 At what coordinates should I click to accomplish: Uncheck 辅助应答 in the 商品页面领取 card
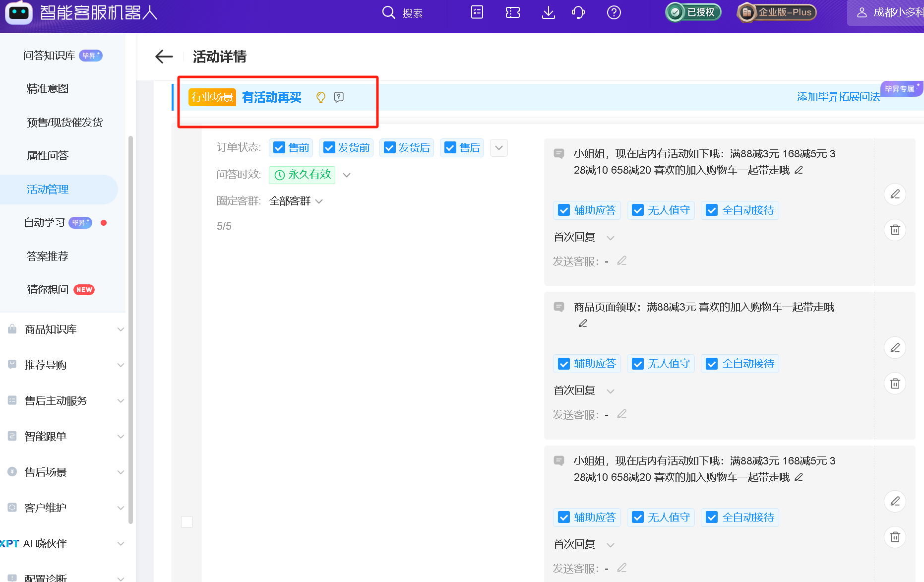pos(564,364)
